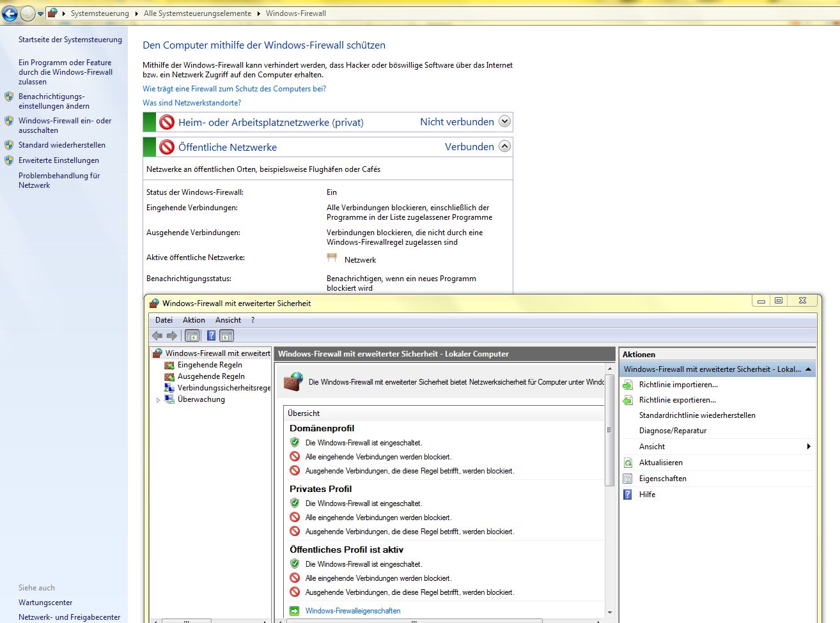Click Standardrichtlinie wiederherstellen action
The image size is (840, 623).
coord(697,415)
